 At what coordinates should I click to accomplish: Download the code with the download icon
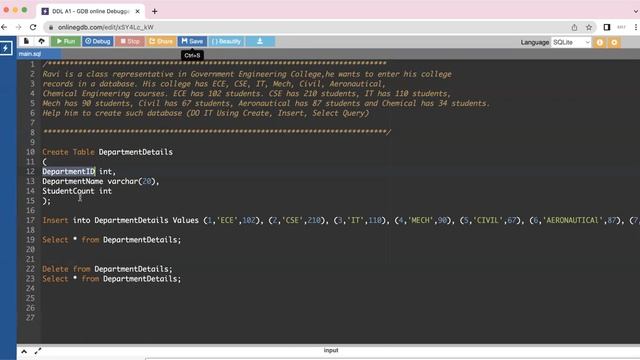tap(260, 41)
